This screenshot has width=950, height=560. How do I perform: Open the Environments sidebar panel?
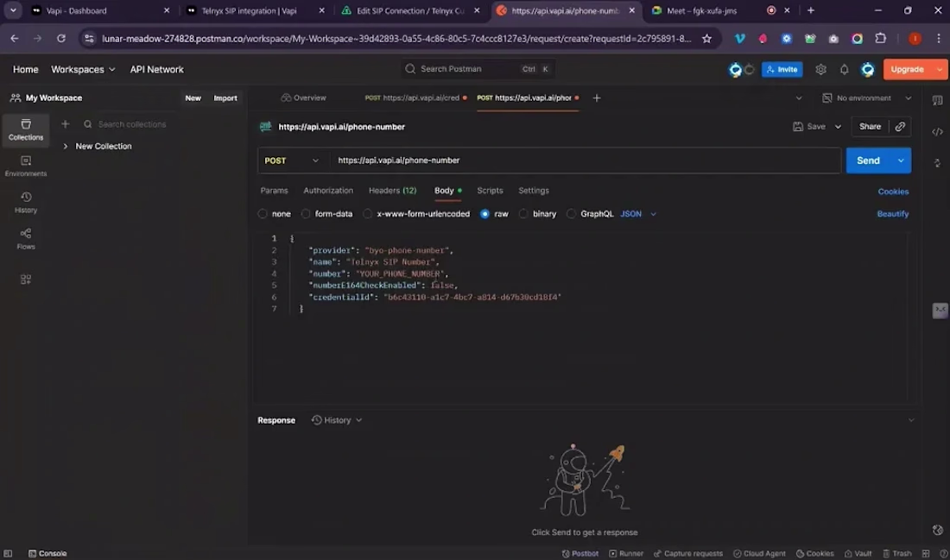(x=25, y=166)
